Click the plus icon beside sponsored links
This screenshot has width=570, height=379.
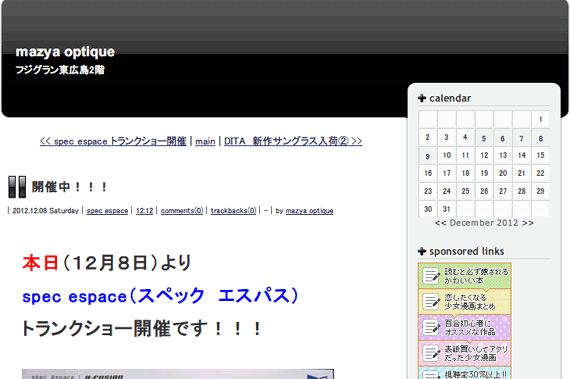tap(422, 251)
